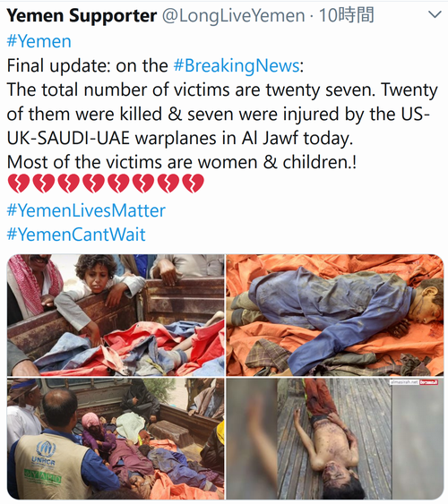Open the photo showing the UNHCR vest
This screenshot has width=448, height=504.
pos(116,439)
